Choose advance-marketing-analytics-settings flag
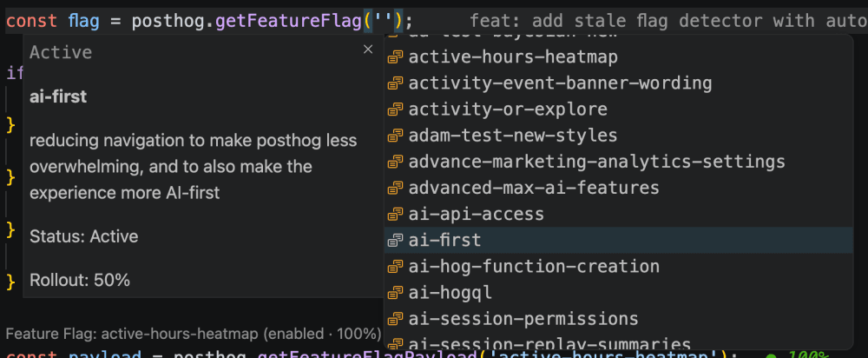Screen dimensions: 868x358 [618, 162]
